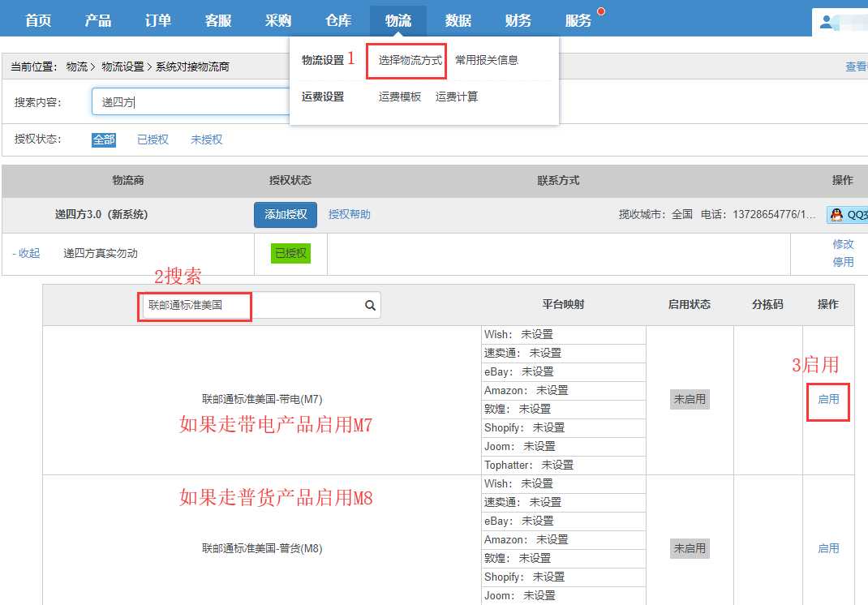Click 未启用 badge in the M8 row
The height and width of the screenshot is (605, 868).
pyautogui.click(x=690, y=548)
